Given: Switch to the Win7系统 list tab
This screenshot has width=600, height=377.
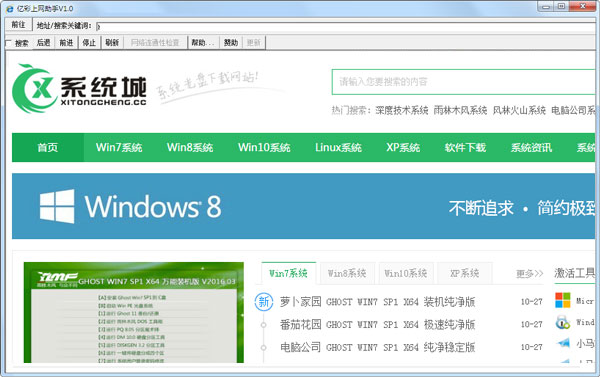Looking at the screenshot, I should coord(289,273).
